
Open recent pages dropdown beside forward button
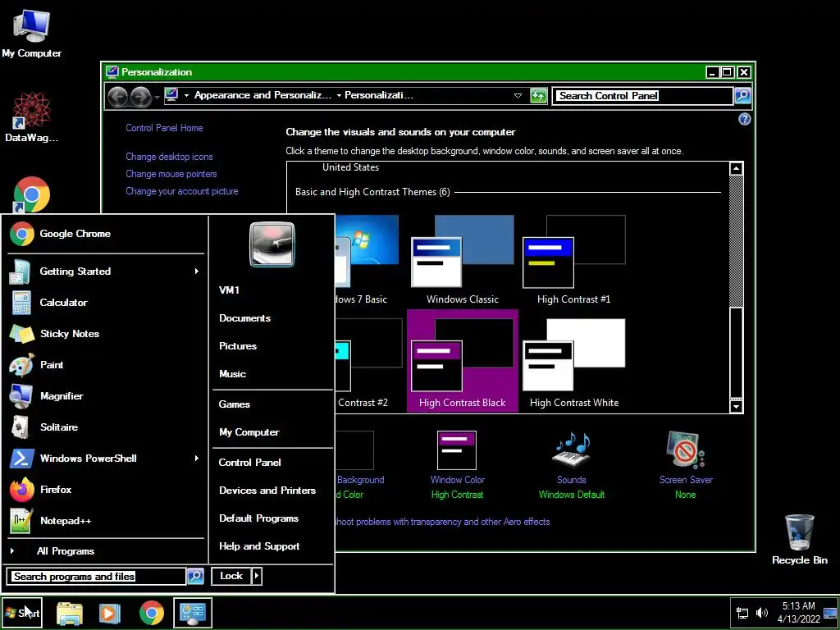coord(157,97)
